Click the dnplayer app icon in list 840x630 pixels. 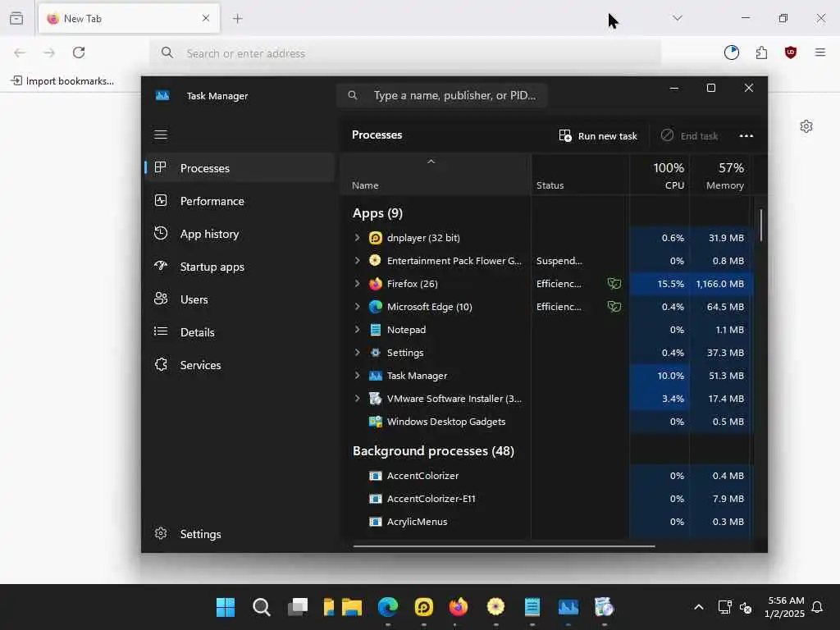376,237
